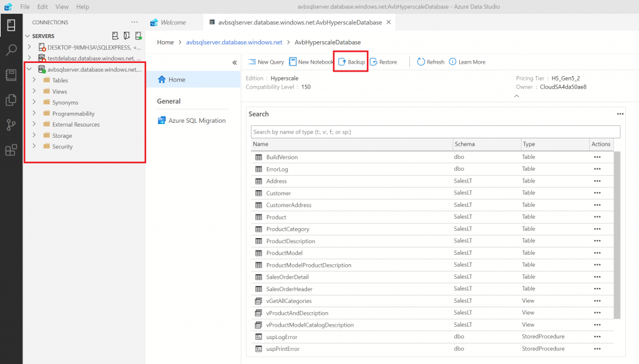Image resolution: width=639 pixels, height=364 pixels.
Task: Expand the testdelabaz.database.windows.net server node
Action: pyautogui.click(x=29, y=58)
